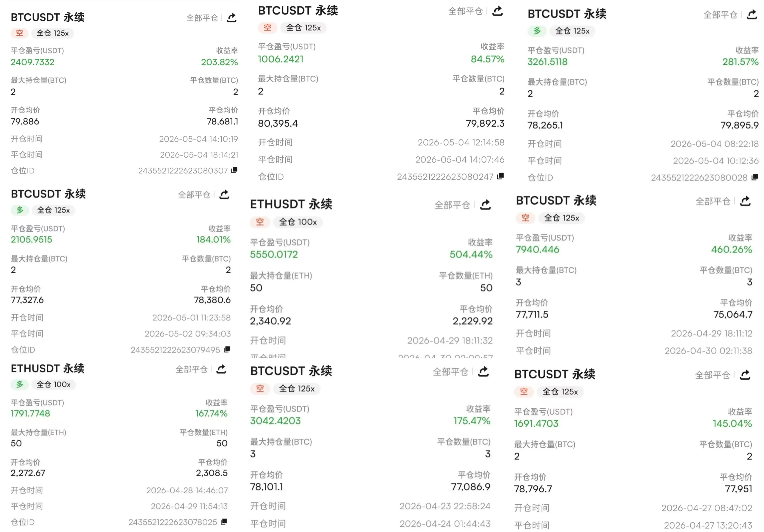Share the BTCUSDT position with 3261.5118 profit

click(752, 14)
